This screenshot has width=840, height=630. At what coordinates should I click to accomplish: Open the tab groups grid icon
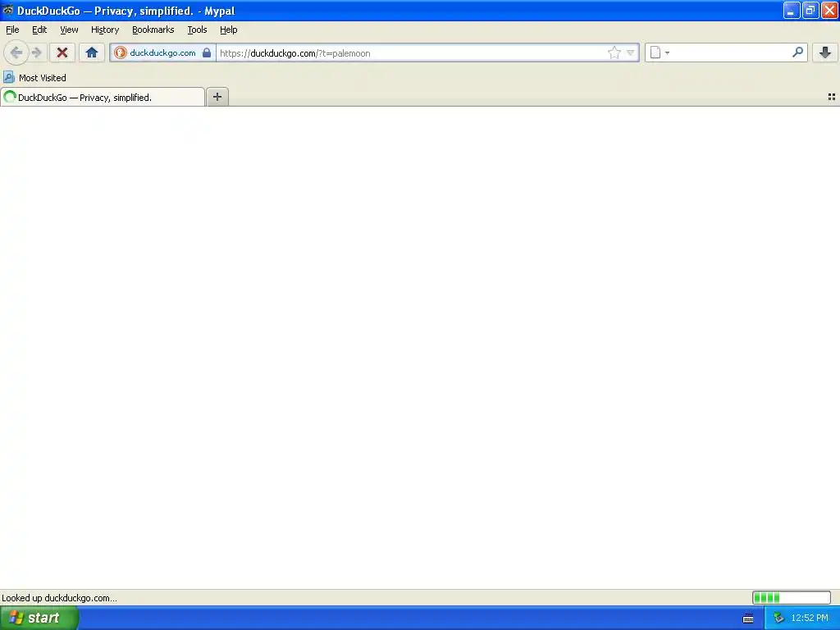tap(832, 97)
